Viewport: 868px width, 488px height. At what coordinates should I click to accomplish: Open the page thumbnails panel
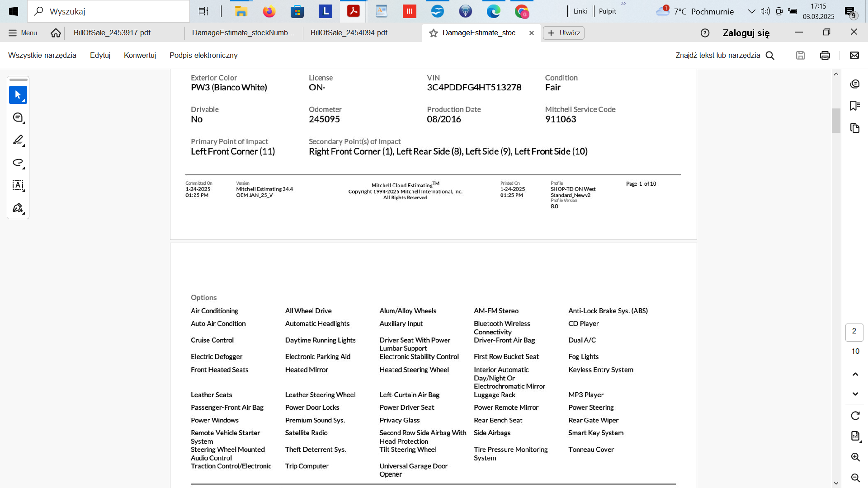854,128
